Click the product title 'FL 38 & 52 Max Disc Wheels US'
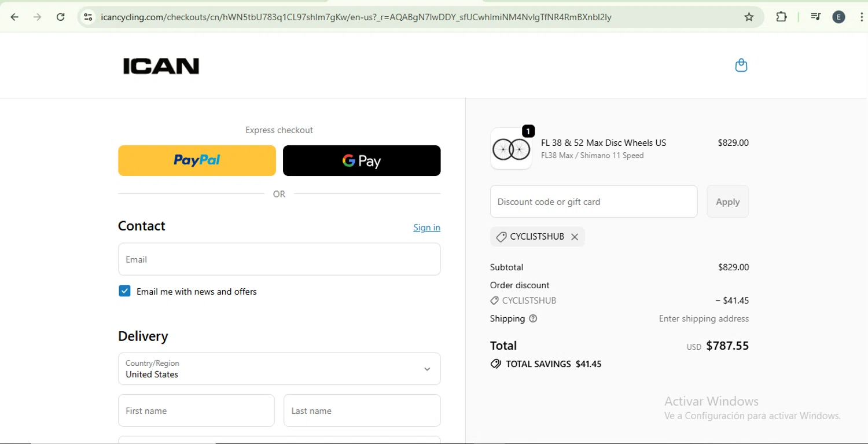This screenshot has height=444, width=868. point(604,142)
